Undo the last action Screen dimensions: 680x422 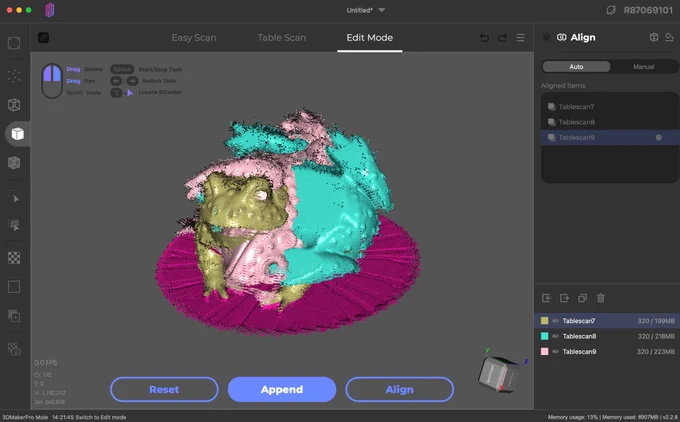(x=484, y=38)
